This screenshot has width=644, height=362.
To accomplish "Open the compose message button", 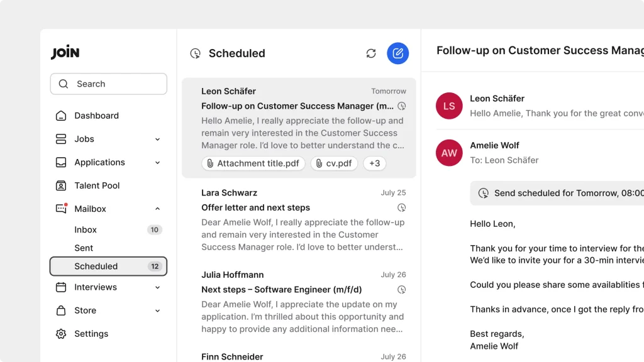I will click(x=397, y=53).
